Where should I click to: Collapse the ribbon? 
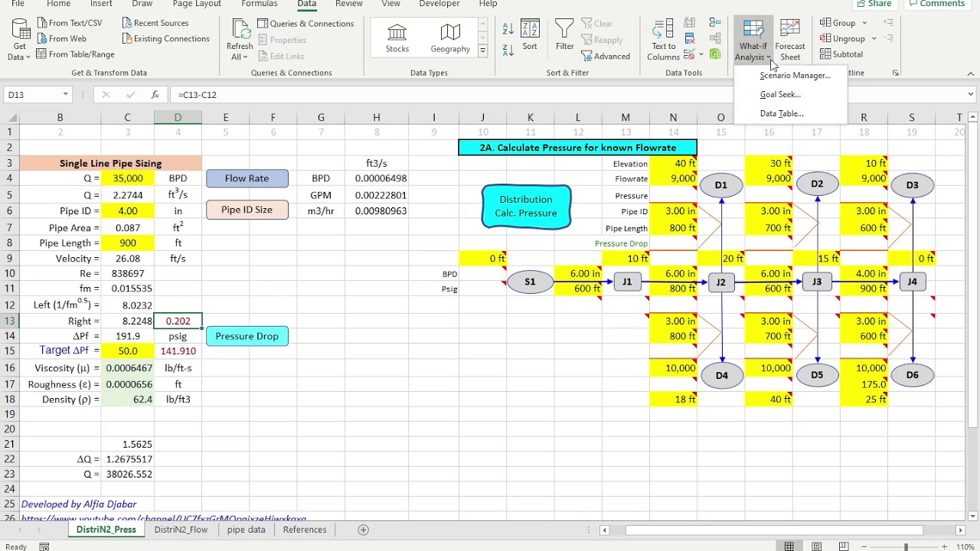tap(970, 73)
